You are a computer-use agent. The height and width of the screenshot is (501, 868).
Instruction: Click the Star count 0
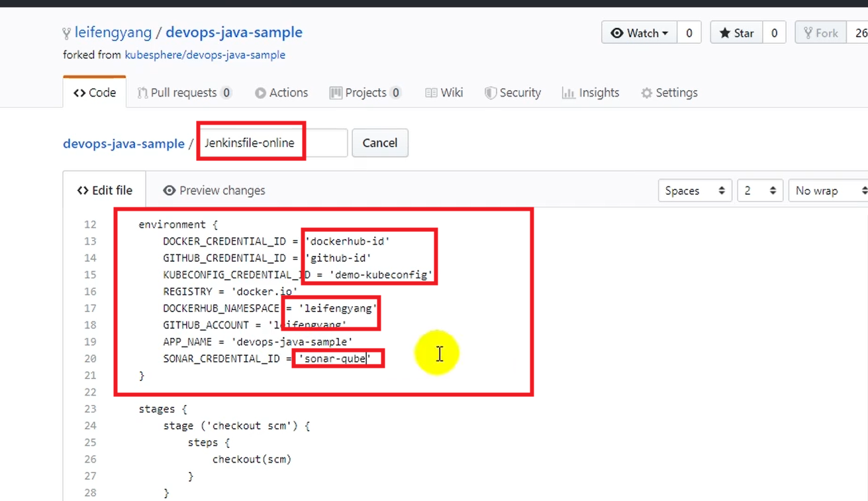point(774,32)
